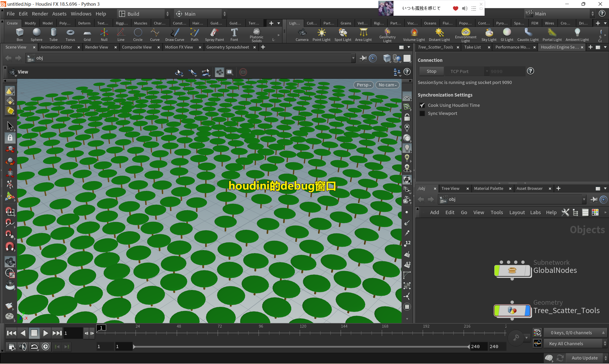The width and height of the screenshot is (609, 364).
Task: Switch to the Geometry Spreadsheet tab
Action: 228,47
